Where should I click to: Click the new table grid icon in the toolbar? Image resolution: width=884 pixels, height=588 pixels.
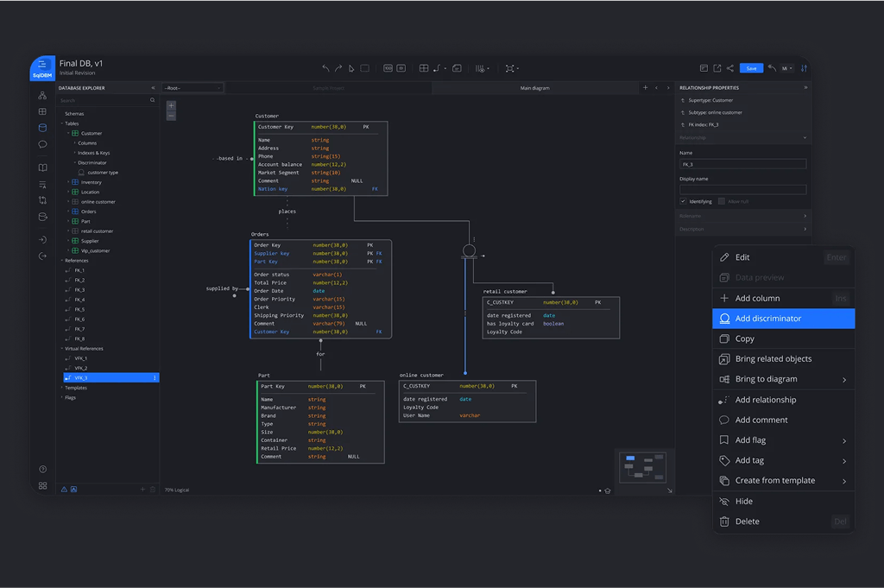pos(423,68)
